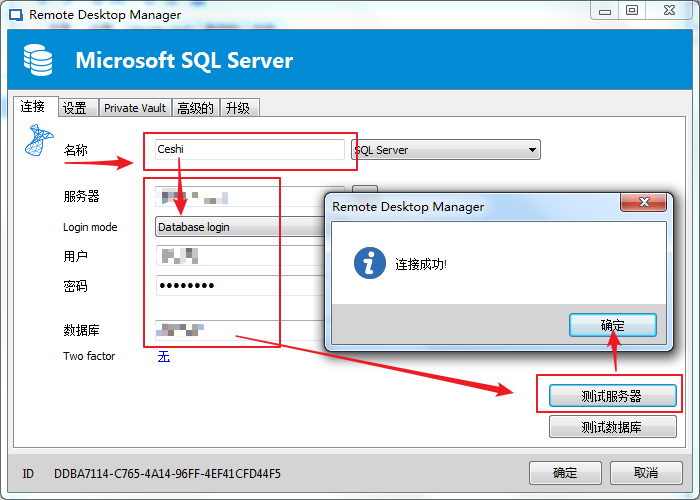Viewport: 700px width, 500px height.
Task: Minimize the main Remote Desktop Manager window
Action: click(x=604, y=10)
